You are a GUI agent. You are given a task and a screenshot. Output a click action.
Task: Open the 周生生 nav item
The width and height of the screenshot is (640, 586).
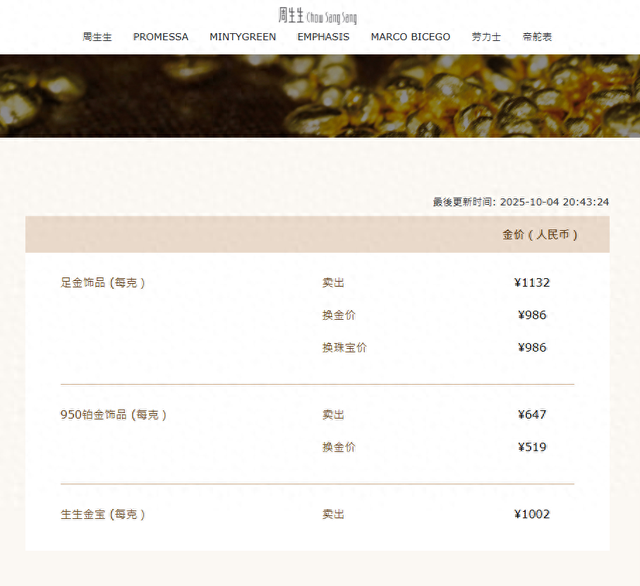point(97,37)
